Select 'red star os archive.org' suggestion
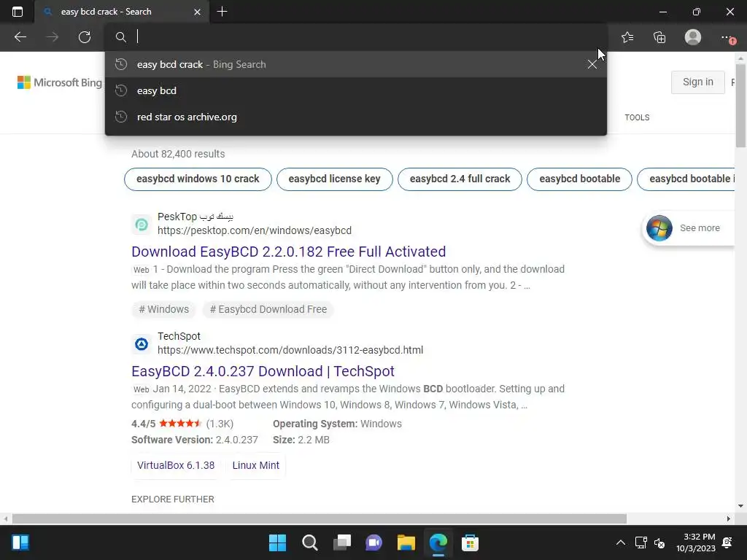The height and width of the screenshot is (560, 747). tap(356, 117)
